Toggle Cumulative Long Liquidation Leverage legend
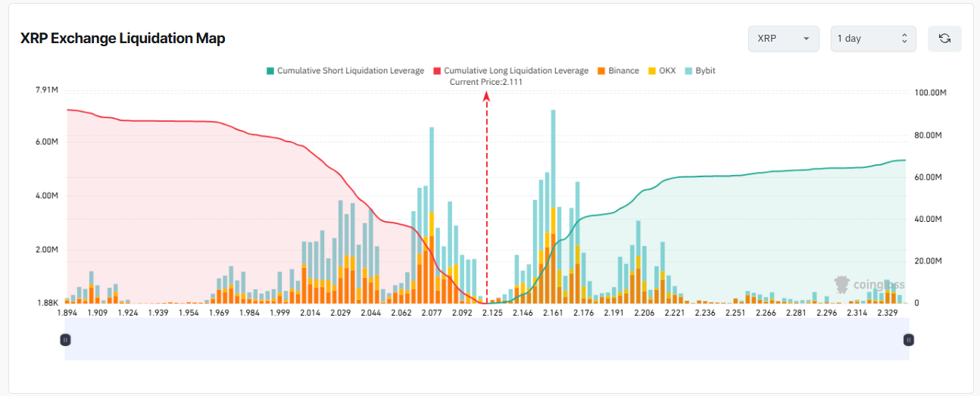This screenshot has height=396, width=980. click(510, 70)
